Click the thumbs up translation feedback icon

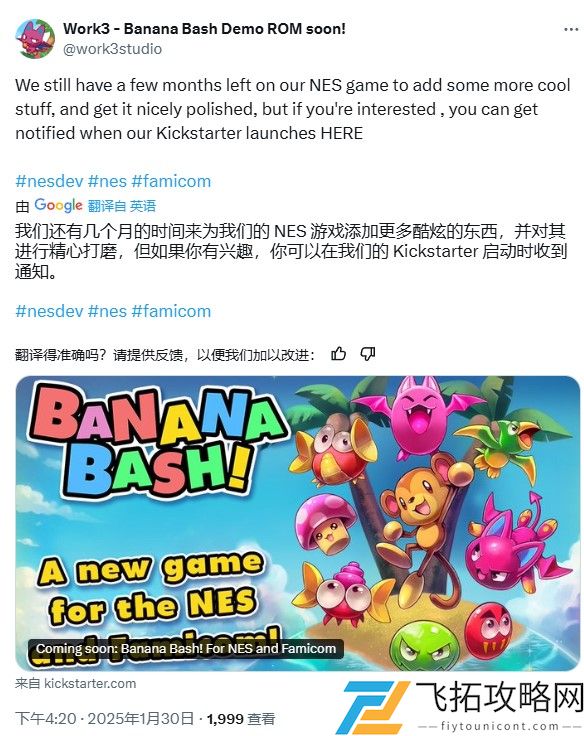338,354
